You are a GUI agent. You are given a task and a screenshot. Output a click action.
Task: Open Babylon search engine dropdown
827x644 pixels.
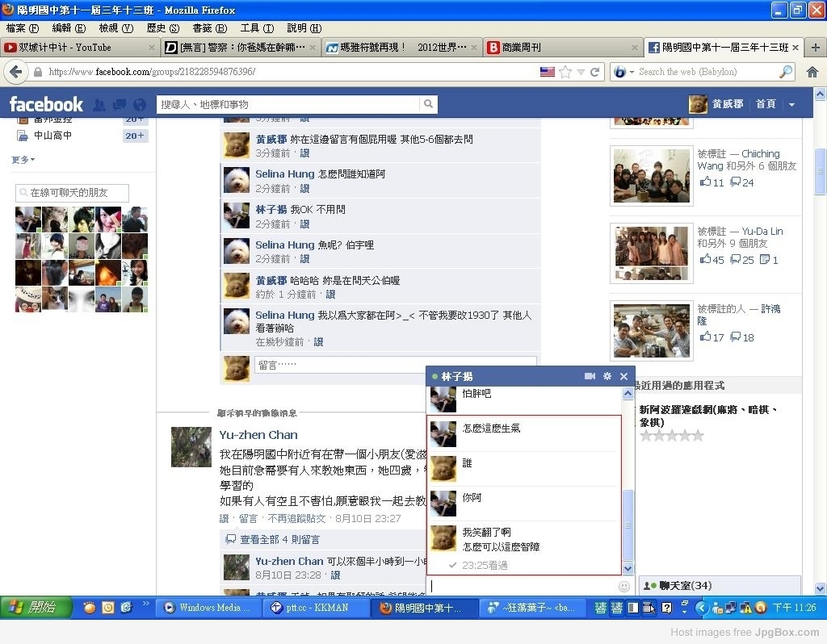tap(623, 72)
